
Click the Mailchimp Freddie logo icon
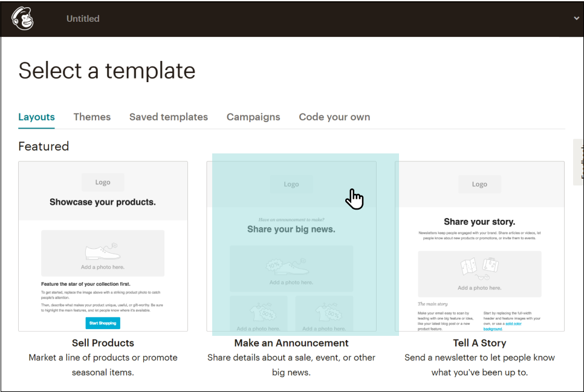click(22, 18)
